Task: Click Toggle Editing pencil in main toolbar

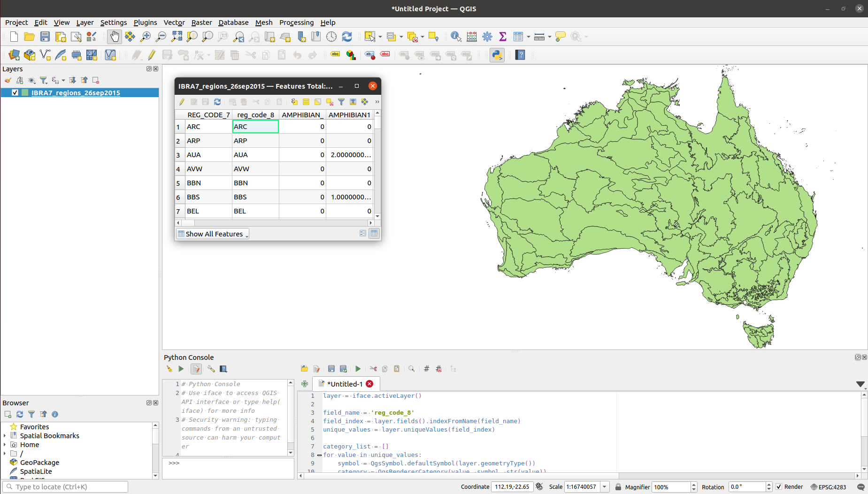Action: click(152, 55)
